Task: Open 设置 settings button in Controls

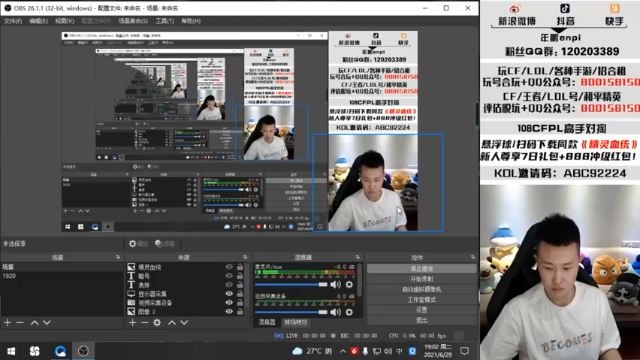Action: coord(422,310)
